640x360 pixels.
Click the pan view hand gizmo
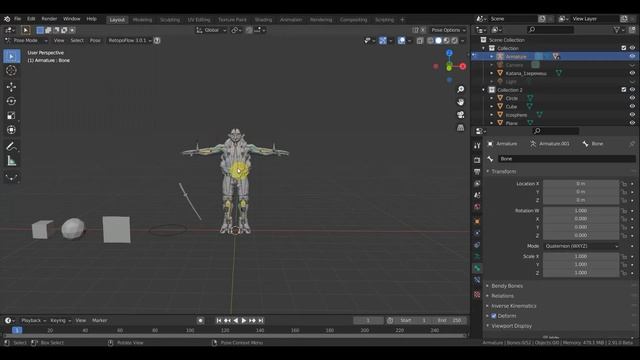(x=460, y=102)
